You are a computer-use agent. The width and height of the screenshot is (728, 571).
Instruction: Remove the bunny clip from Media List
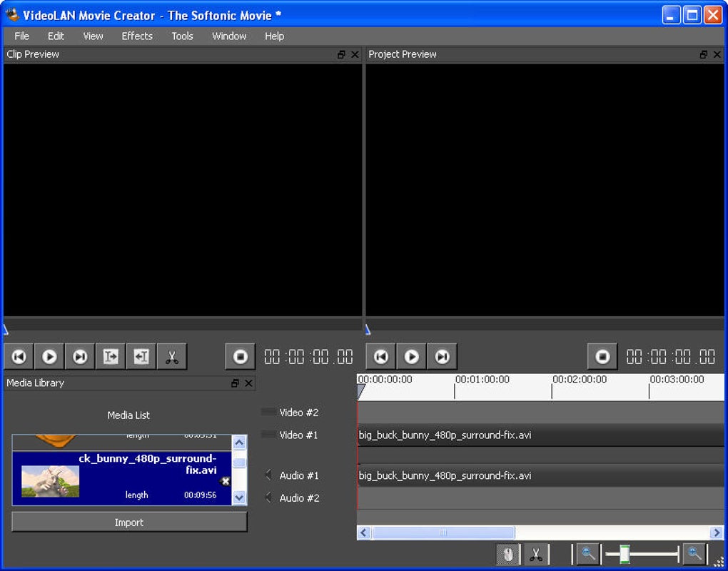coord(226,481)
